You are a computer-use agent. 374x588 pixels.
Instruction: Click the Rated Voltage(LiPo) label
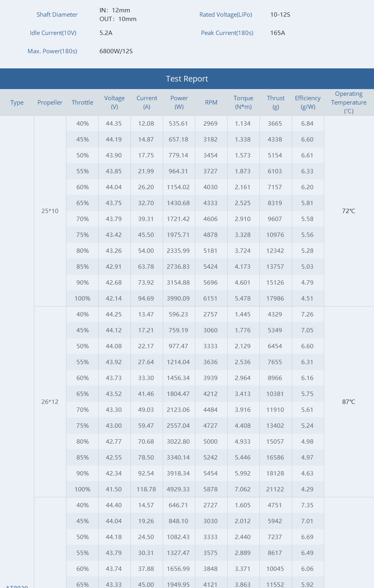click(x=226, y=15)
